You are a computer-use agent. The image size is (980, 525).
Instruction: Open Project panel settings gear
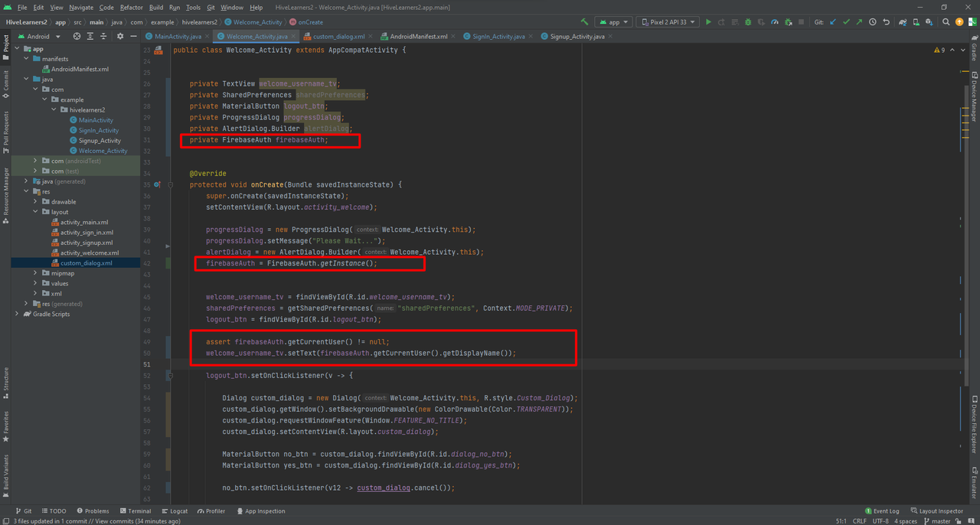[x=119, y=36]
